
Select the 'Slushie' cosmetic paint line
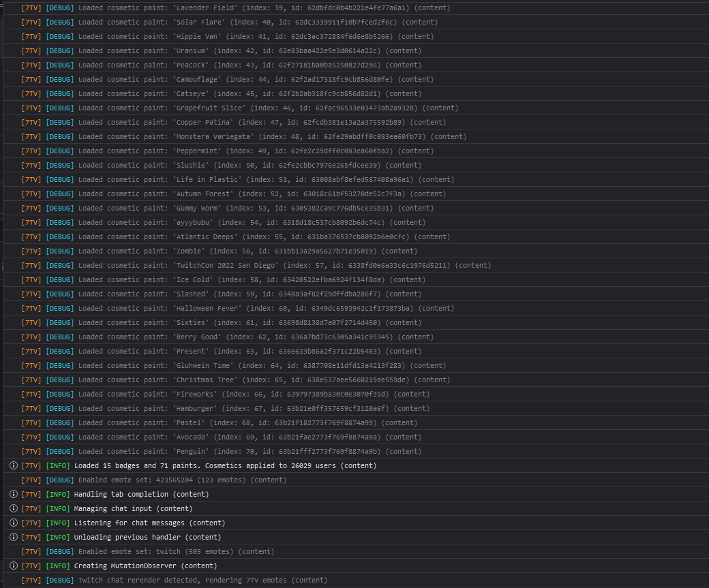click(x=357, y=165)
